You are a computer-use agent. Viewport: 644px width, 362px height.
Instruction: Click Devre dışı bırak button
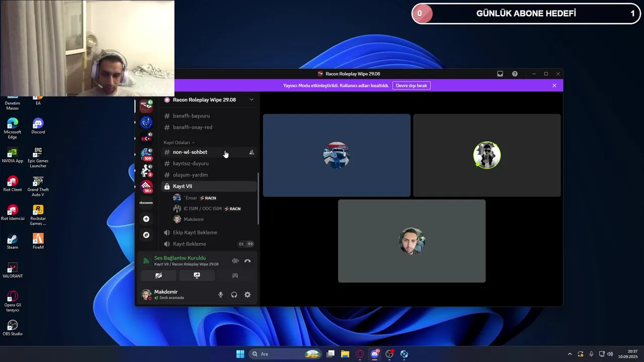tap(412, 85)
